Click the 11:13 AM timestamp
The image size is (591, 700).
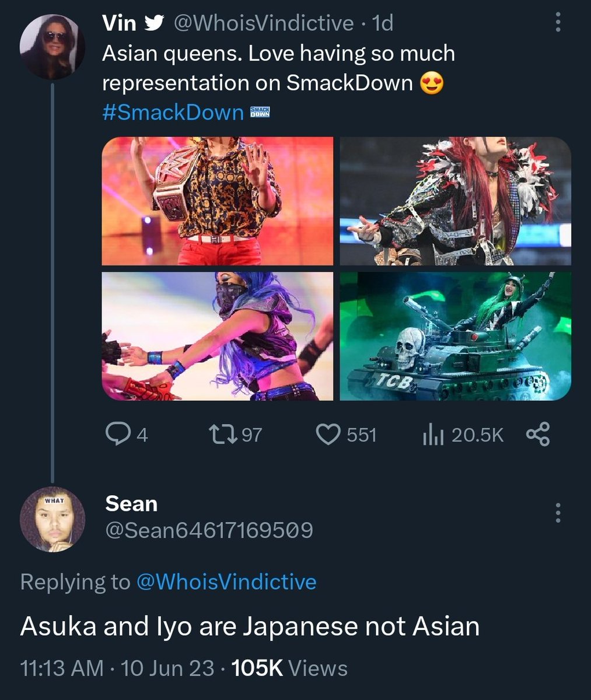point(62,668)
